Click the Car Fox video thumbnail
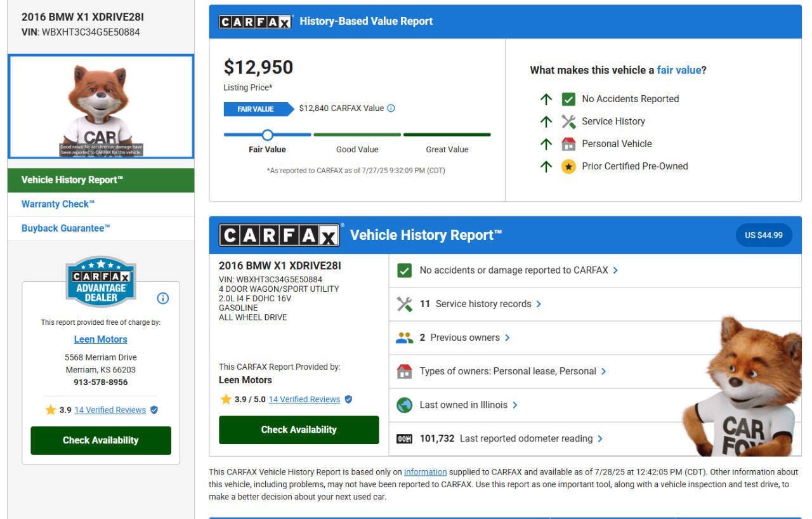Image resolution: width=812 pixels, height=519 pixels. coord(101,106)
